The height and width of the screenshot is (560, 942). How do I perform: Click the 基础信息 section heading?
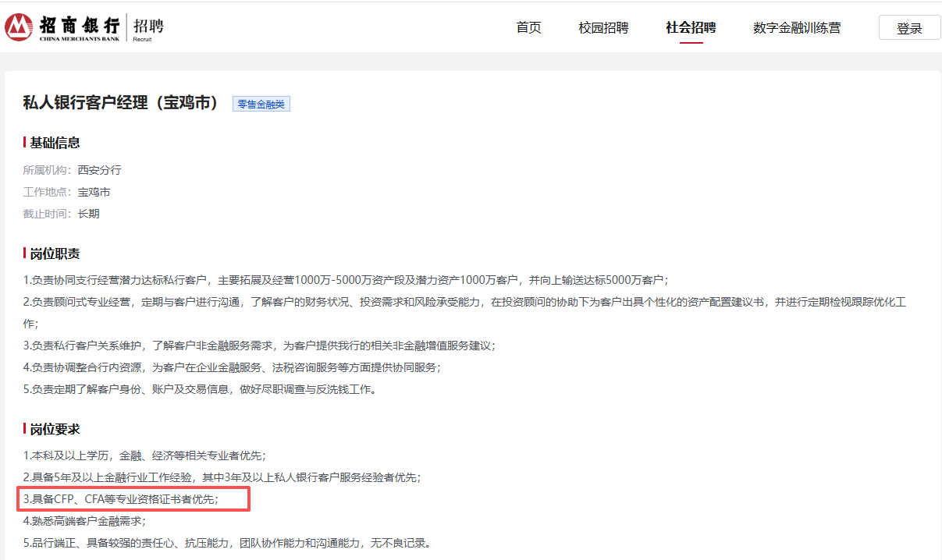tap(55, 143)
